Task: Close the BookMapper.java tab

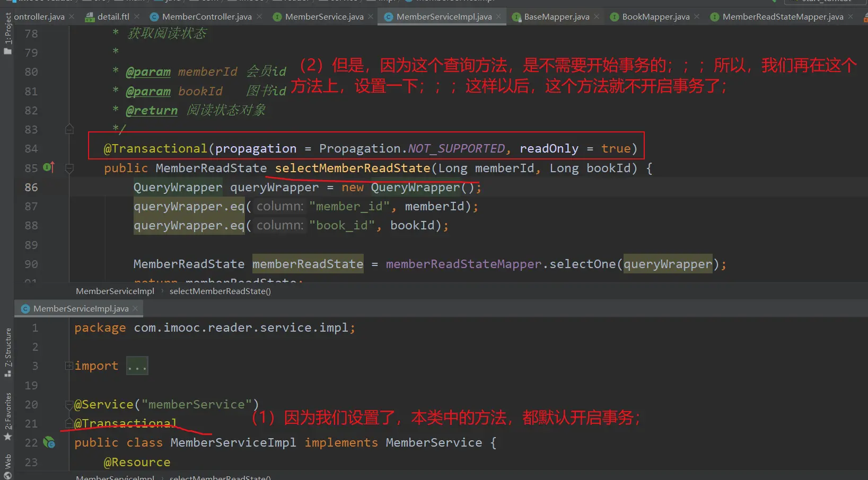Action: tap(697, 16)
